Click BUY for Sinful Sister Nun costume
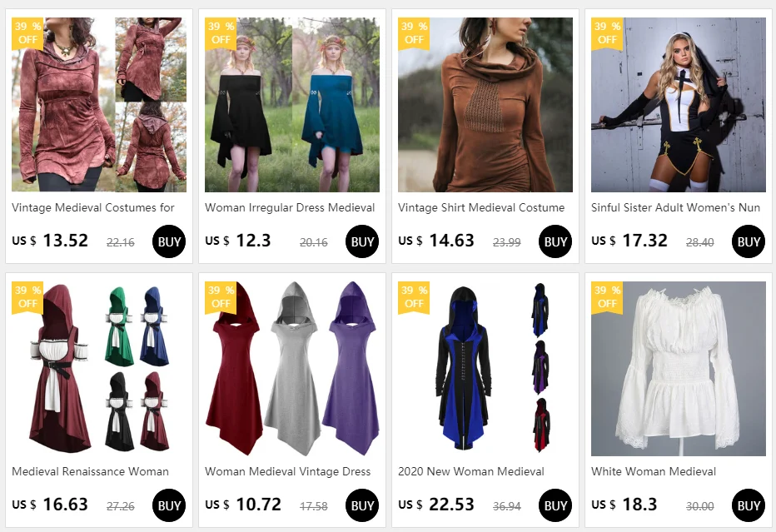776x532 pixels. point(749,241)
